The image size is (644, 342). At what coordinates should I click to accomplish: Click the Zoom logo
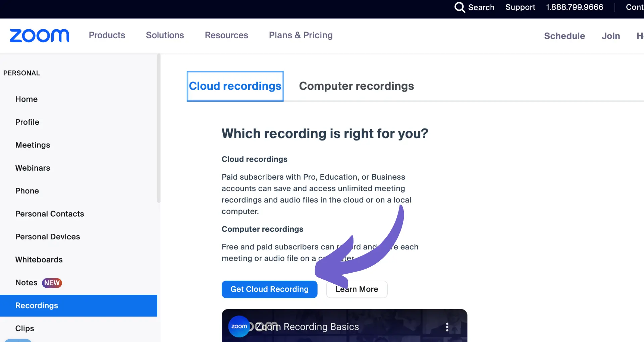coord(40,36)
